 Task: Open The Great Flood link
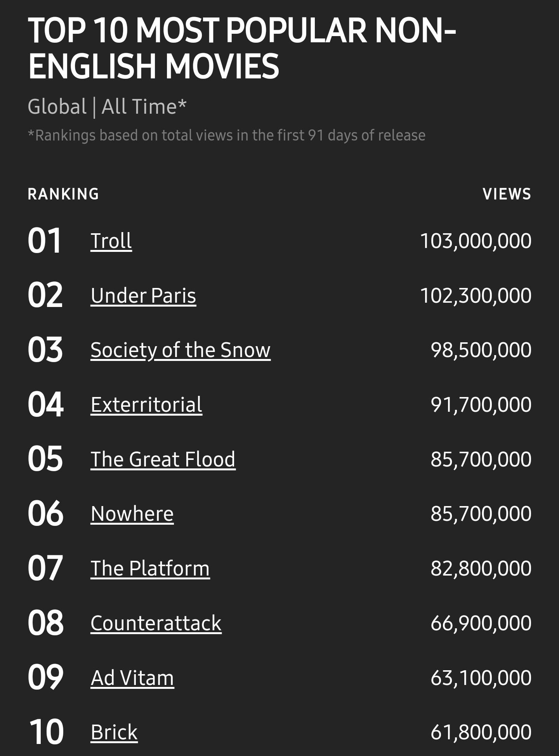(x=163, y=459)
